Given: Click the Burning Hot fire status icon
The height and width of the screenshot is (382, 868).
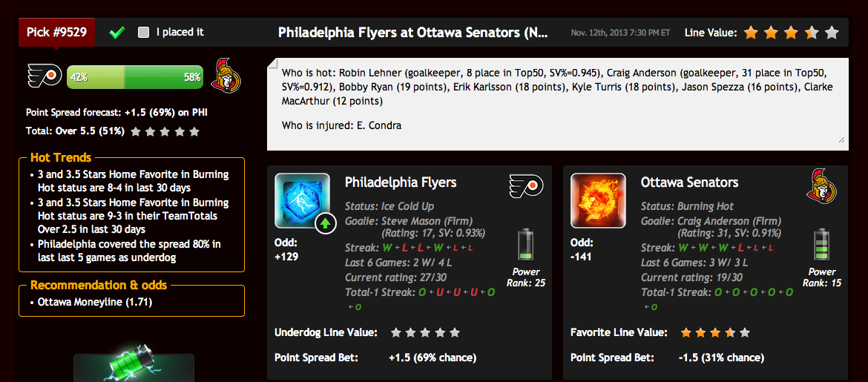Looking at the screenshot, I should point(598,200).
